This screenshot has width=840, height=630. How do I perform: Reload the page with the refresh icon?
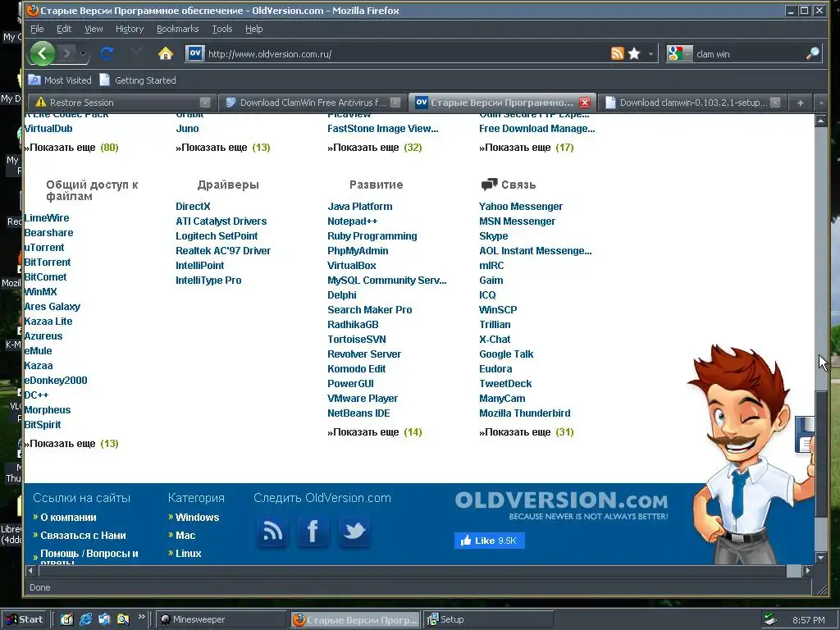click(107, 53)
